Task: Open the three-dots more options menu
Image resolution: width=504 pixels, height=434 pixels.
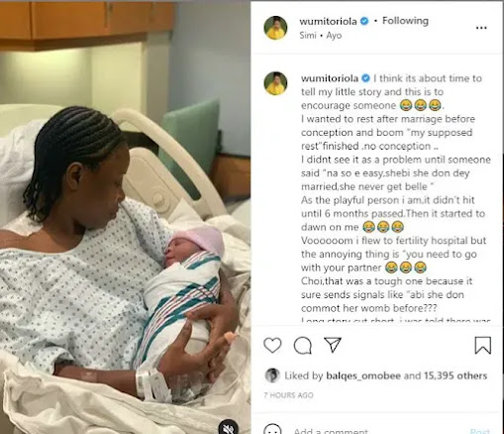Action: [x=481, y=28]
